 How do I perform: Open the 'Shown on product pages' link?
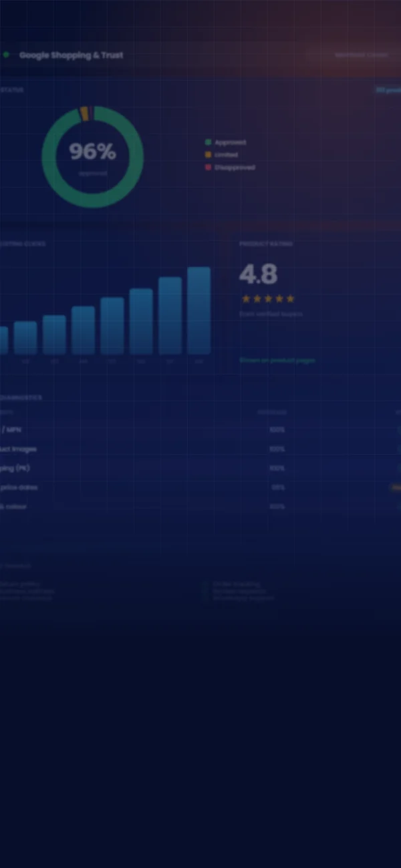[x=277, y=361]
